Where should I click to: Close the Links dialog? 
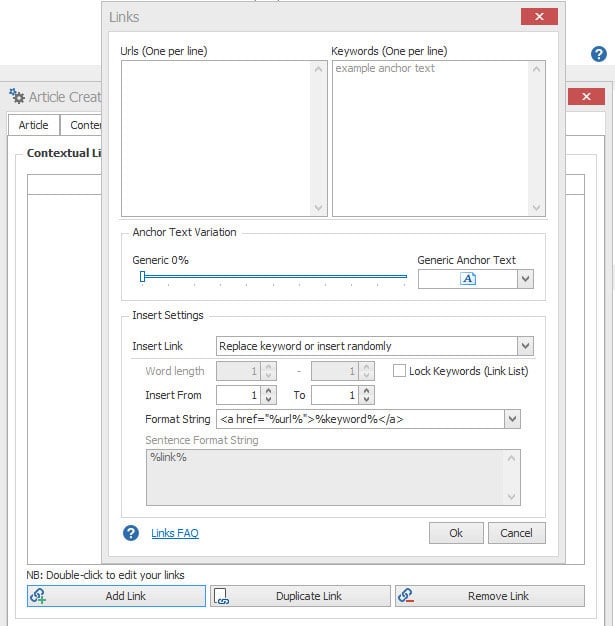(539, 16)
